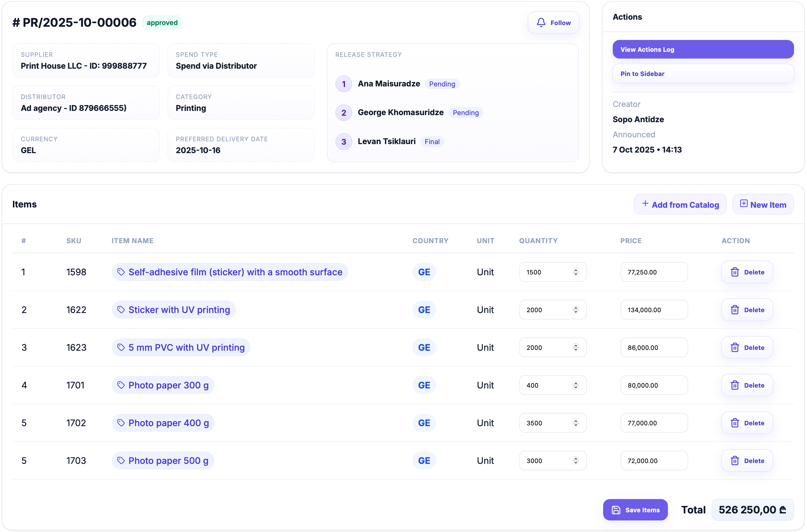Edit the price field for Photo paper 300 g

tap(654, 385)
